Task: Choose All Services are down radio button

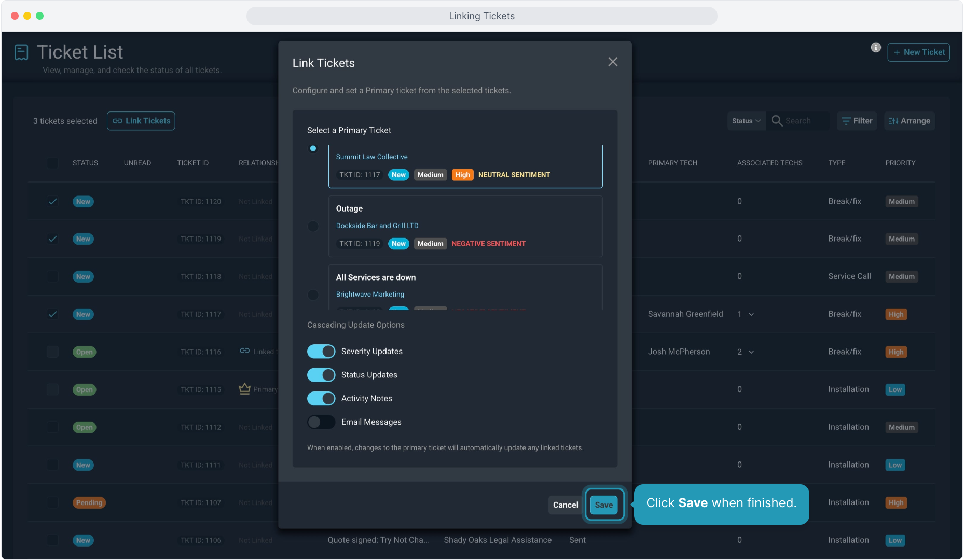Action: (x=313, y=295)
